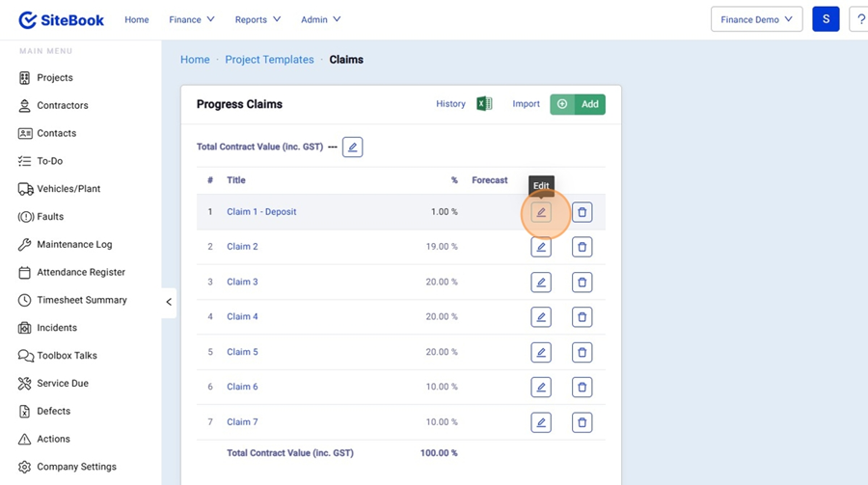
Task: Click the help question mark icon
Action: [x=860, y=19]
